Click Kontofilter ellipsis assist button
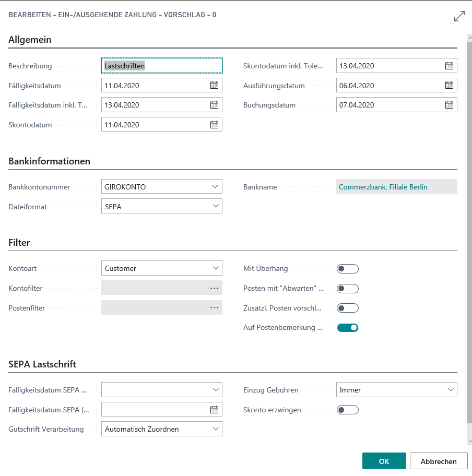The image size is (472, 476). click(x=214, y=288)
